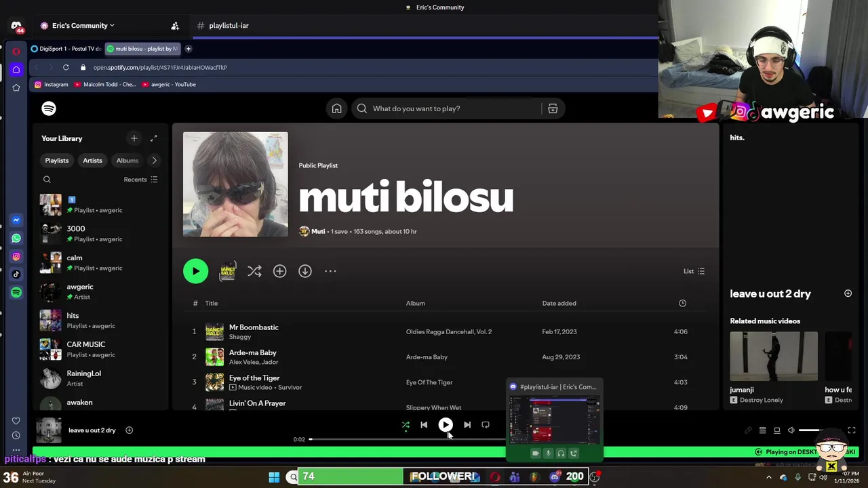The height and width of the screenshot is (488, 868).
Task: Open Connect to a device
Action: pyautogui.click(x=777, y=430)
